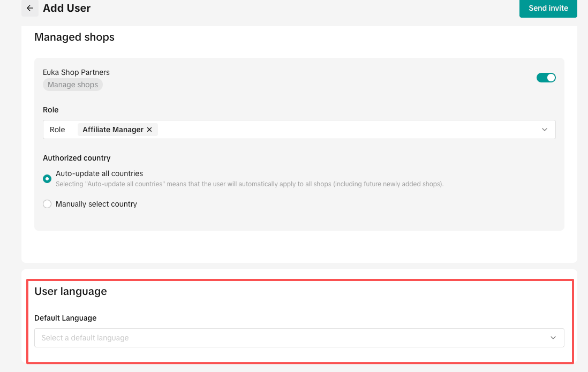Click the Default Language field label
This screenshot has height=372, width=588.
pyautogui.click(x=65, y=318)
